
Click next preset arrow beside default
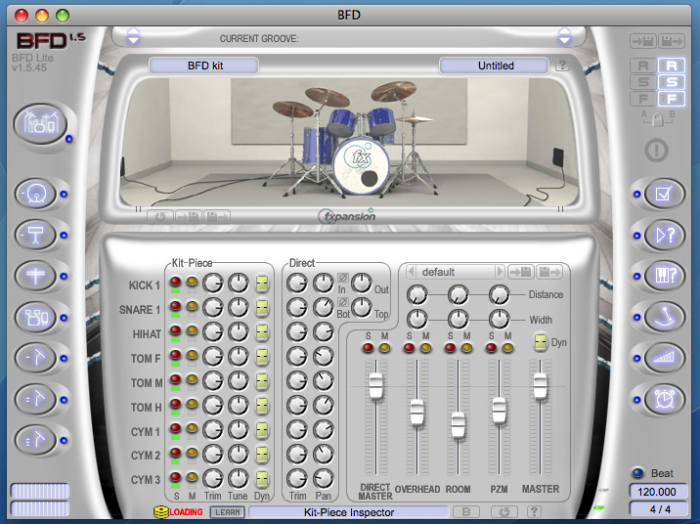[x=500, y=271]
